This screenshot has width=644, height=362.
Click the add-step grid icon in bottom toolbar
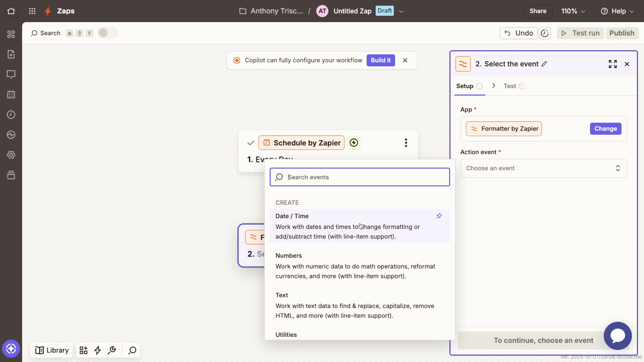point(84,350)
